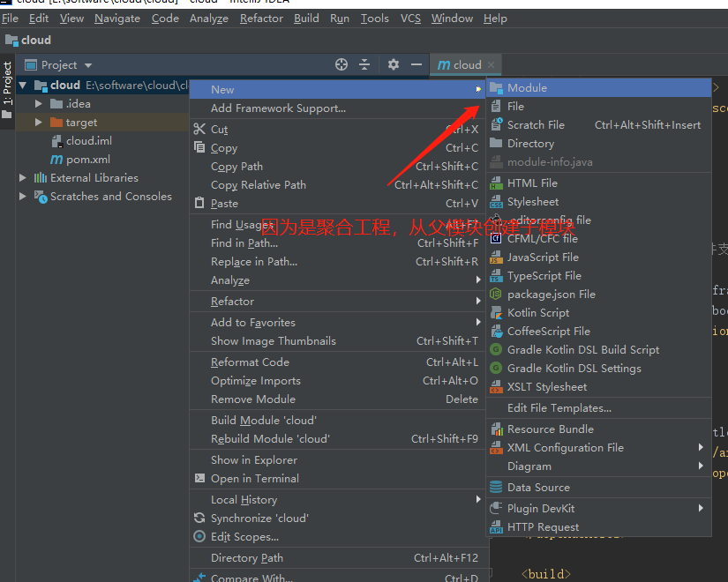Click the package.json node icon
Screen dimensions: 728x582
pyautogui.click(x=496, y=295)
